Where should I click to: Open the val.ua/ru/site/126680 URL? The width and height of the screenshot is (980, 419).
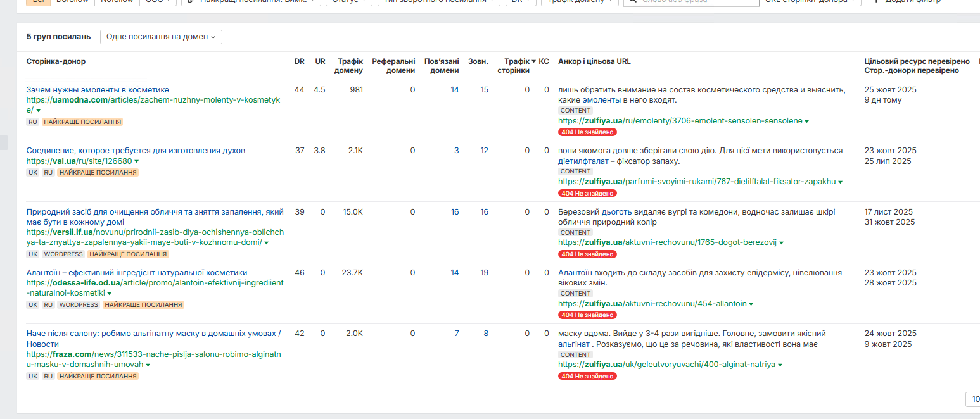click(79, 161)
